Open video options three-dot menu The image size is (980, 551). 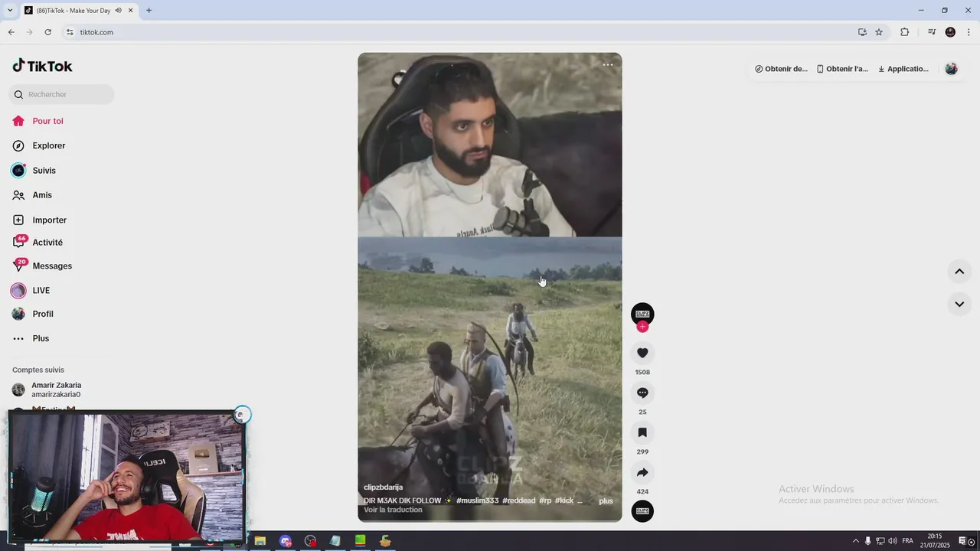coord(607,65)
